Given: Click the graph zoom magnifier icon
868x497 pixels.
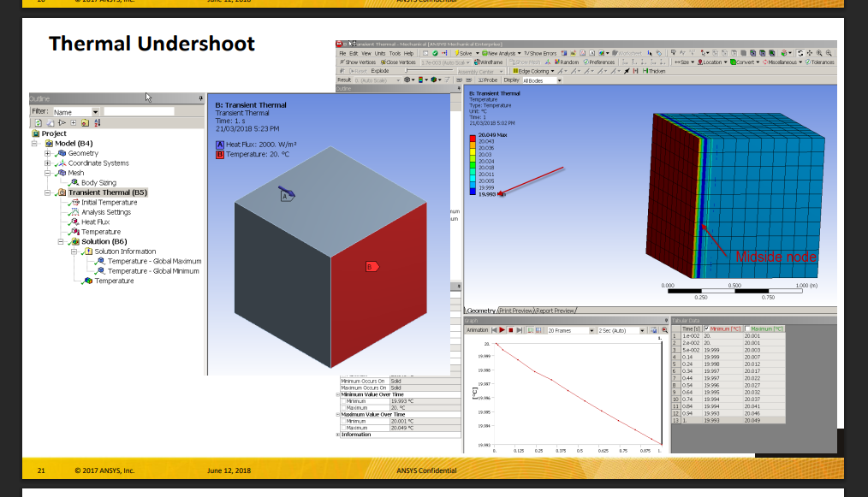Looking at the screenshot, I should click(x=664, y=330).
